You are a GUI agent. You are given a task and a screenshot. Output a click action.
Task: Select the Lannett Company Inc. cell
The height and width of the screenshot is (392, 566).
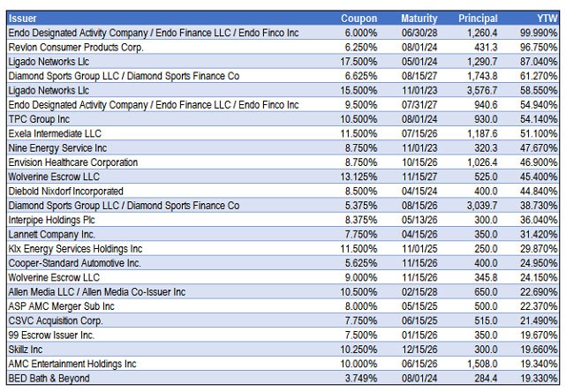52,234
